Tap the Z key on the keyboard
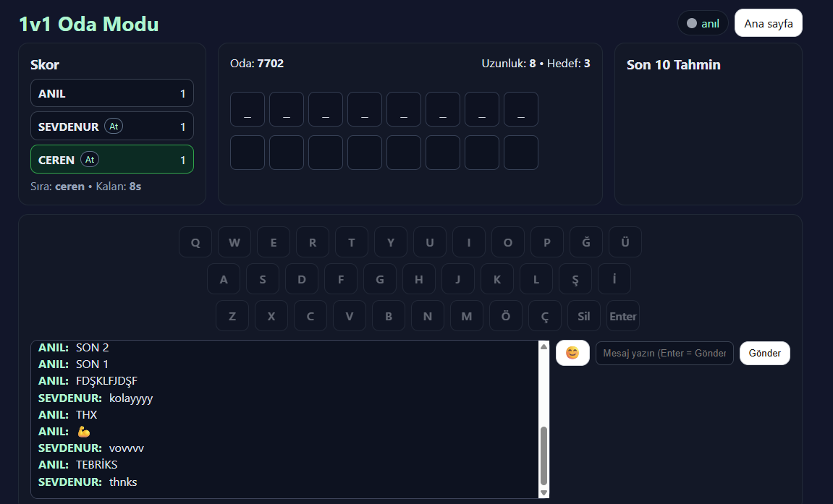The width and height of the screenshot is (833, 504). 232,316
